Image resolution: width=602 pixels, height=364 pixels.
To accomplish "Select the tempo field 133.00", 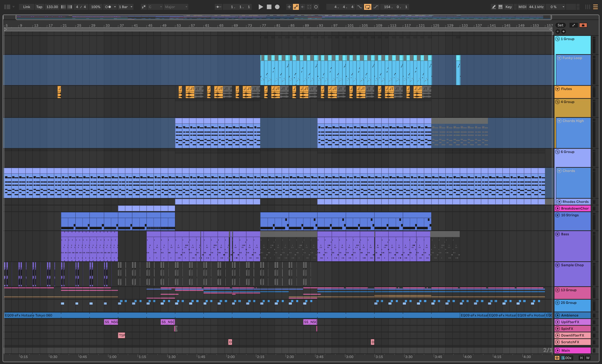I will [52, 7].
